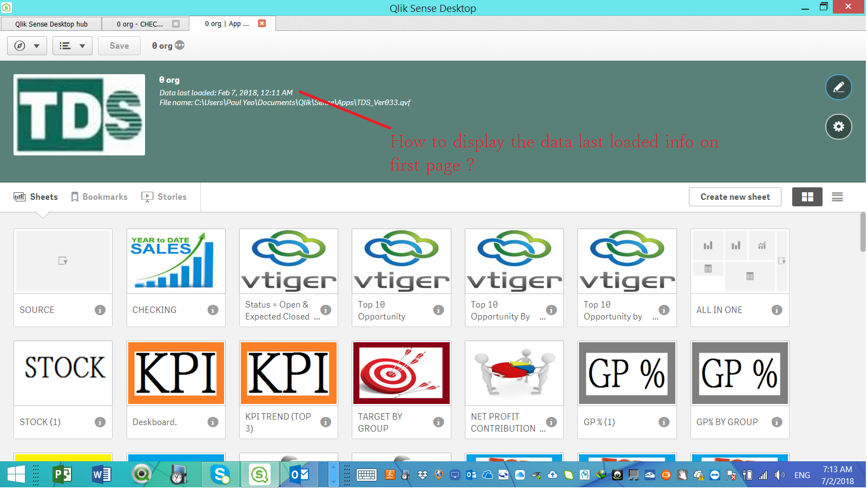Switch to the Bookmarks tab

(x=100, y=197)
